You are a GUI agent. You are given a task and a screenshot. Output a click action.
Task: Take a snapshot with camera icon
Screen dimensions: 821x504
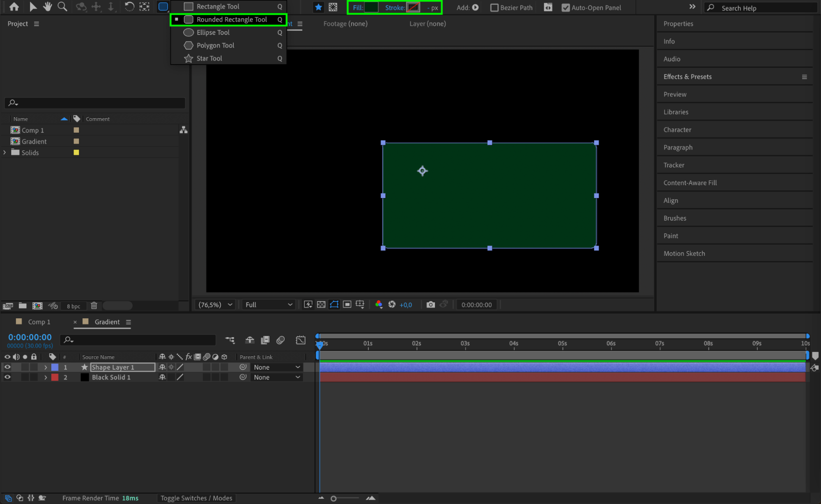pos(430,304)
